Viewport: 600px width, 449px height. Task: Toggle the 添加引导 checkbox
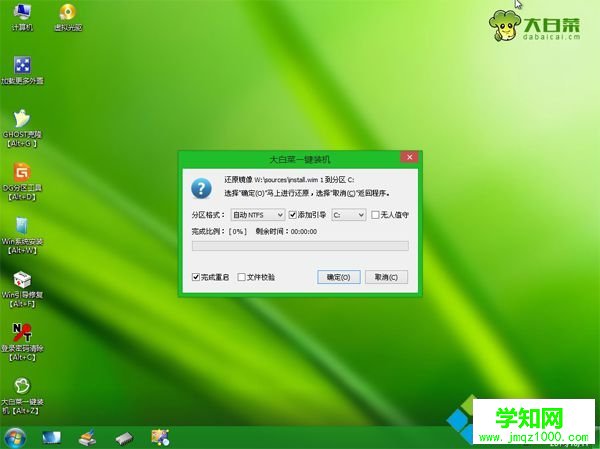(x=293, y=215)
